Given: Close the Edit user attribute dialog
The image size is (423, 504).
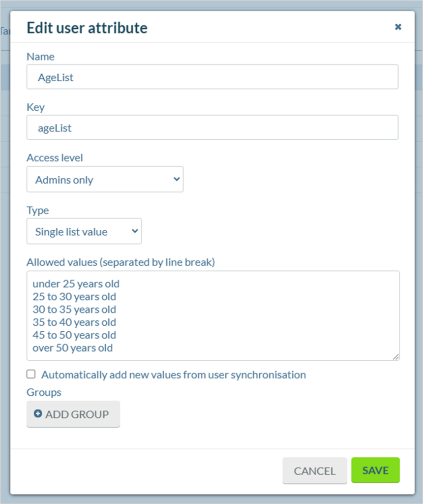Looking at the screenshot, I should click(398, 27).
